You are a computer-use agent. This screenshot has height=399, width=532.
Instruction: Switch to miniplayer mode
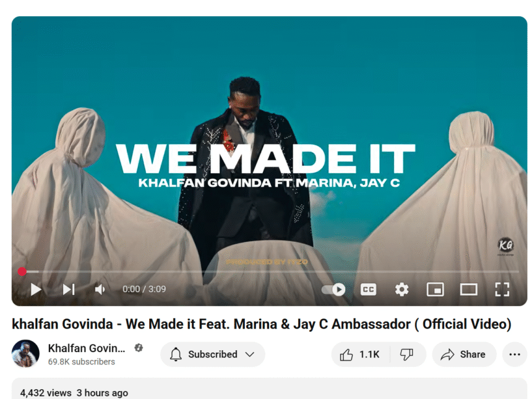pyautogui.click(x=435, y=290)
